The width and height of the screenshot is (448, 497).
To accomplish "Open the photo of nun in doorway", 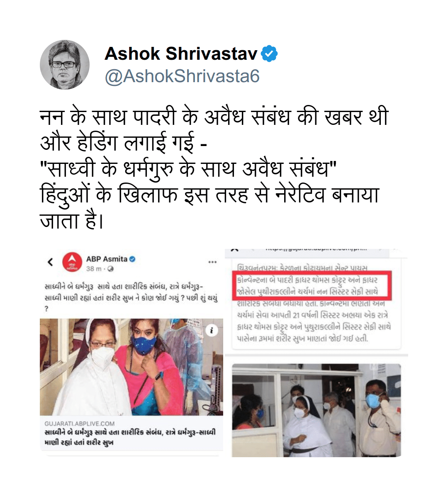I will 316,410.
